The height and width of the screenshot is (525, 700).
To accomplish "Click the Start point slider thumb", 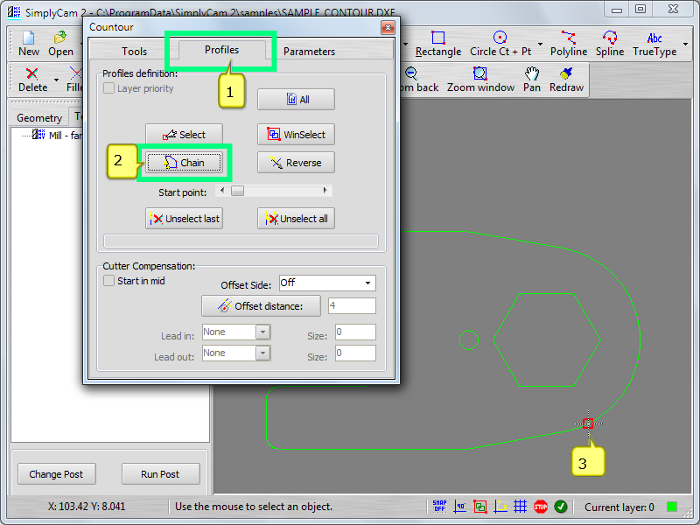I will (x=237, y=190).
